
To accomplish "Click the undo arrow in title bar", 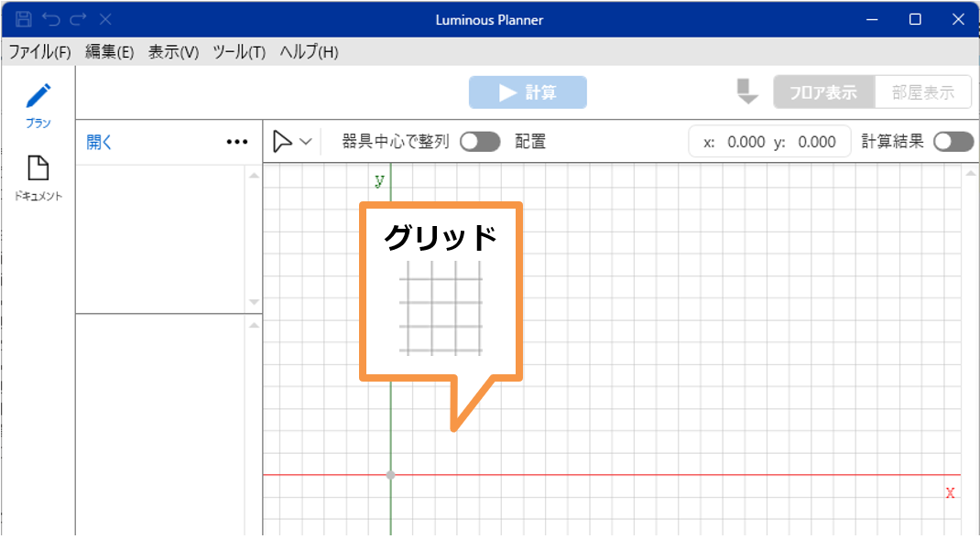I will [50, 19].
